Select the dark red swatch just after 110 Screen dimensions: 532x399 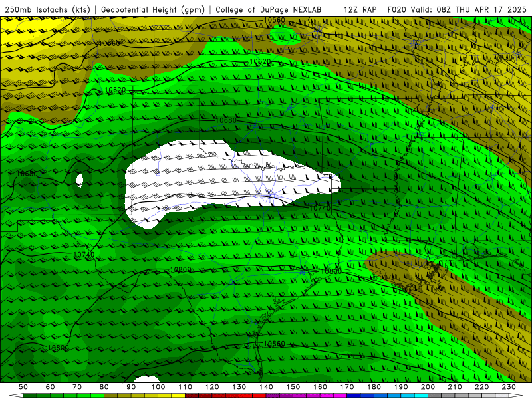coord(192,396)
